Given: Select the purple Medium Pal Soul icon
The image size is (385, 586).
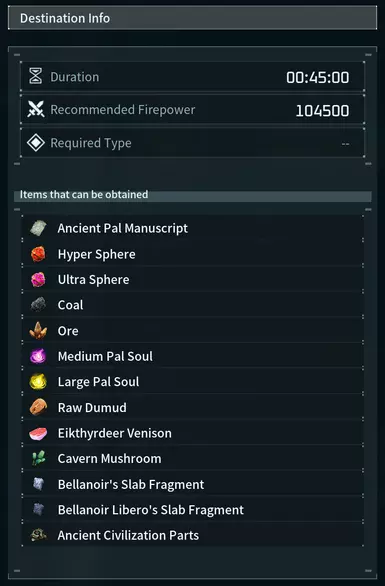Looking at the screenshot, I should [x=38, y=356].
